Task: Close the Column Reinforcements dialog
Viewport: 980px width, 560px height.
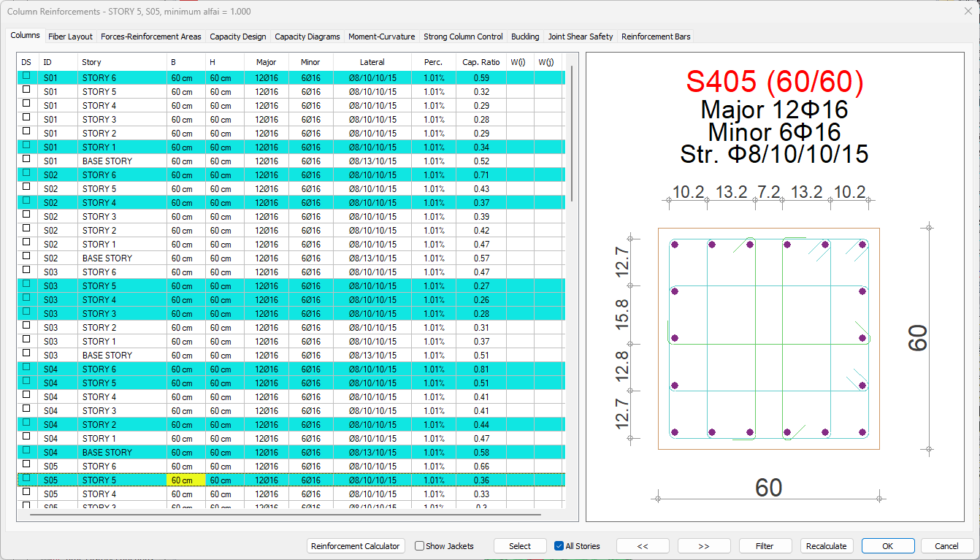Action: click(x=968, y=11)
